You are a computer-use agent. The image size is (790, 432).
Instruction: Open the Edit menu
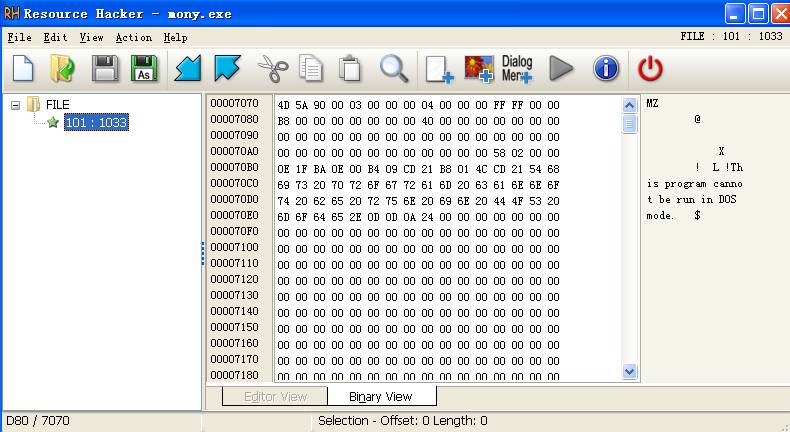click(55, 37)
